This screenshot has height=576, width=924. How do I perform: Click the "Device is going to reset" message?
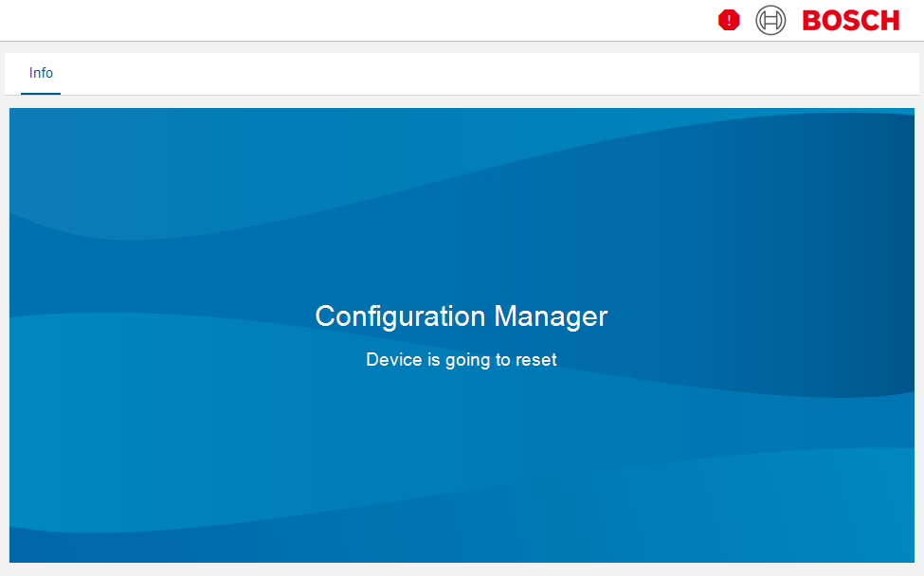coord(461,360)
